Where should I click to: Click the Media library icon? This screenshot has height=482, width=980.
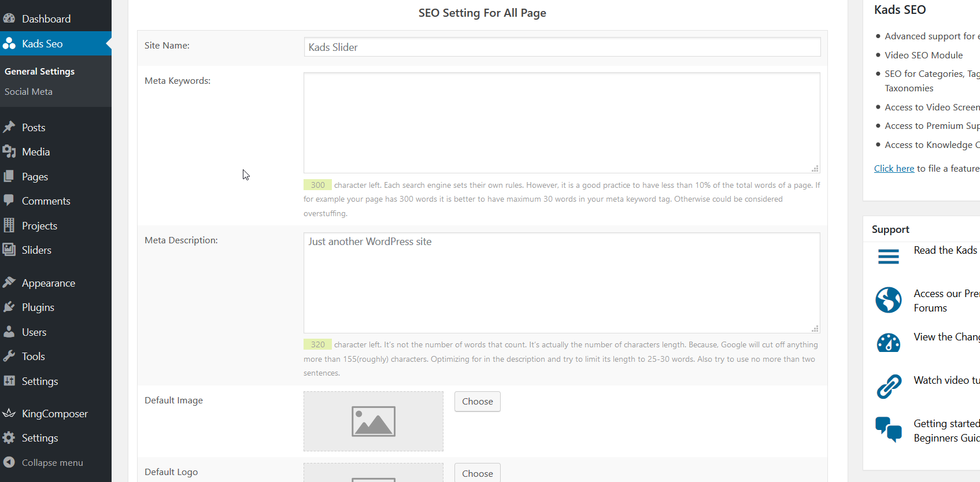pyautogui.click(x=9, y=151)
